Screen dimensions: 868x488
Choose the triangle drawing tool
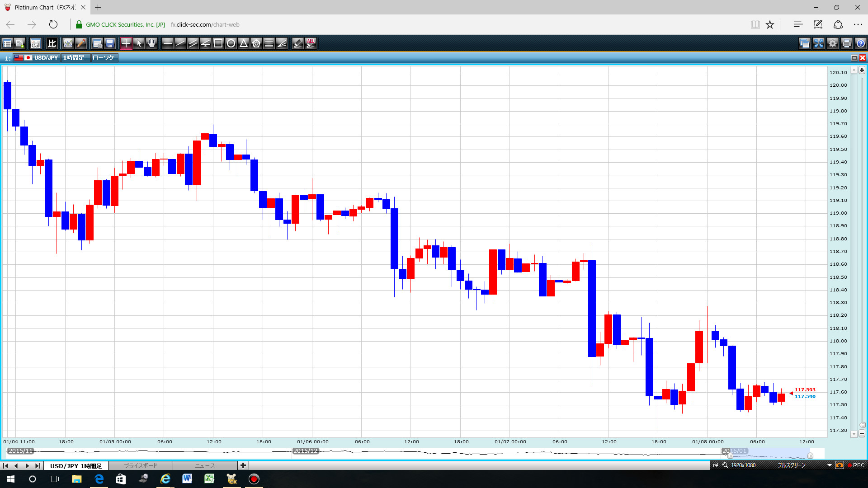[244, 43]
